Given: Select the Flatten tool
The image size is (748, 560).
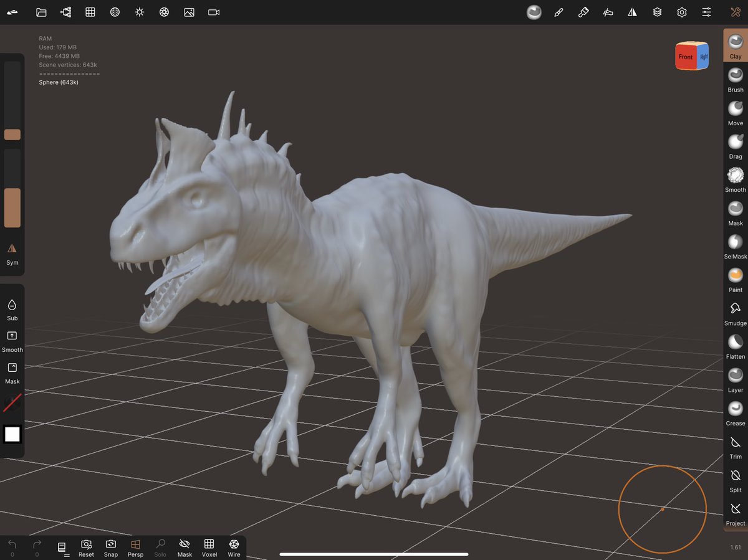Looking at the screenshot, I should [736, 346].
